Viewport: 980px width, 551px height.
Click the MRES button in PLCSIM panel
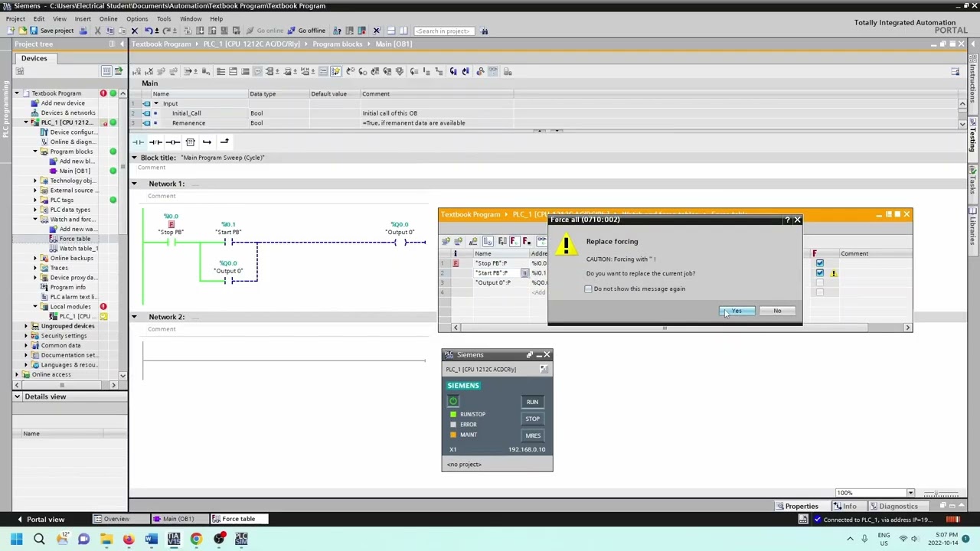[532, 435]
